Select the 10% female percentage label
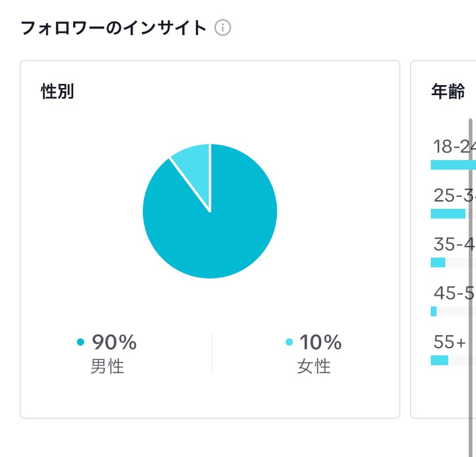This screenshot has height=457, width=476. point(321,342)
